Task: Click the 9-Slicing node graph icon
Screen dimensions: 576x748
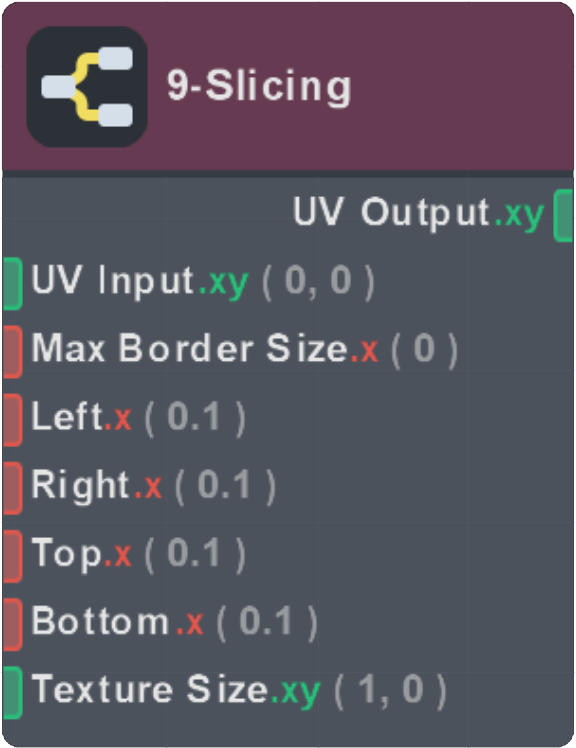Action: coord(86,87)
